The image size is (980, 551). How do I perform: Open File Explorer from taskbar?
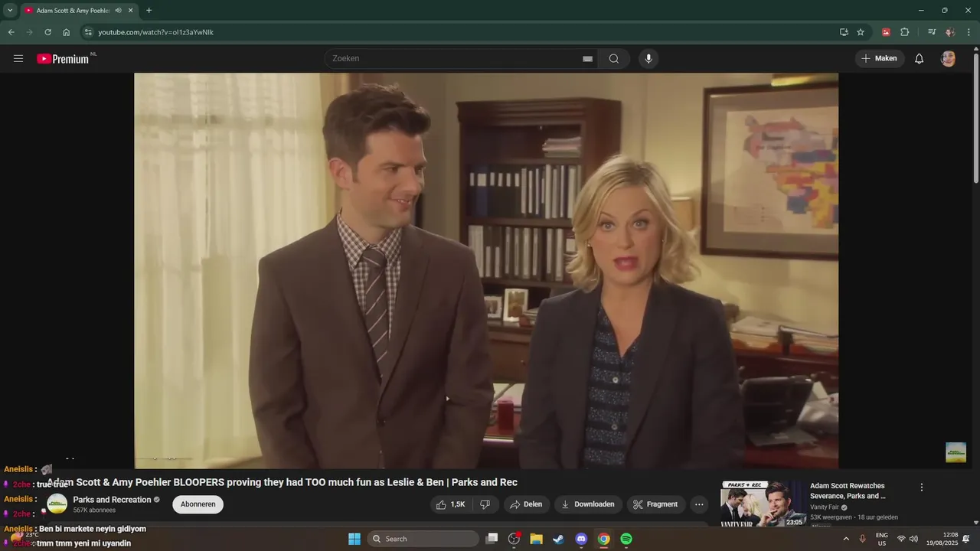[x=537, y=539]
